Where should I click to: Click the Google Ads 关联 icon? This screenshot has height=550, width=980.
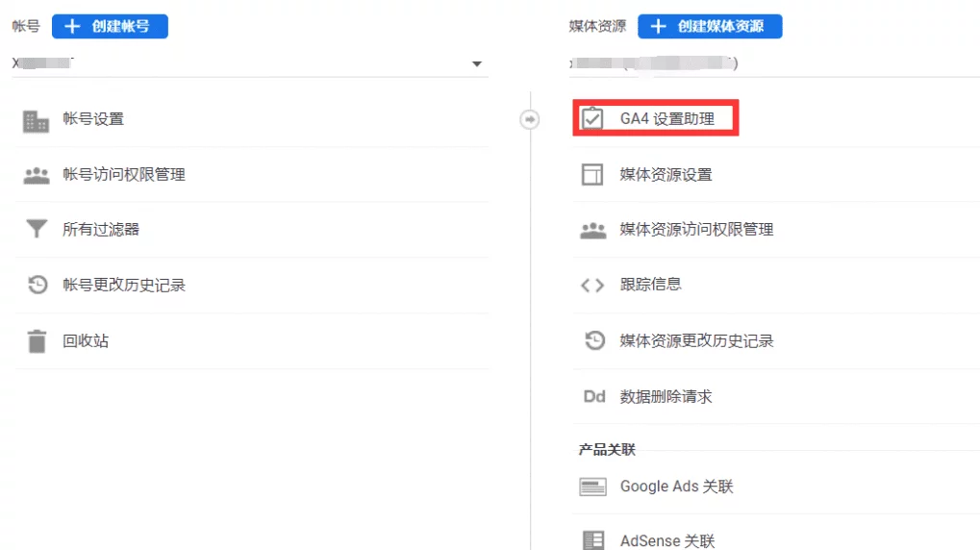click(592, 487)
